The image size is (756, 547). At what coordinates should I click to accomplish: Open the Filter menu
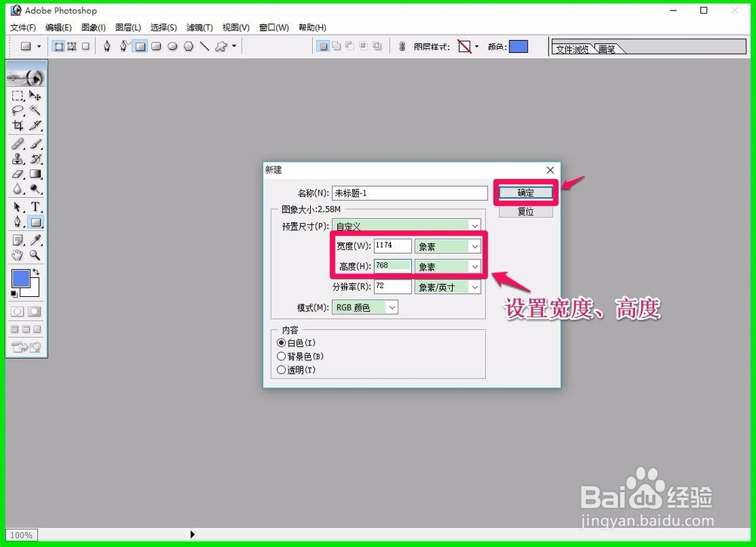point(200,27)
